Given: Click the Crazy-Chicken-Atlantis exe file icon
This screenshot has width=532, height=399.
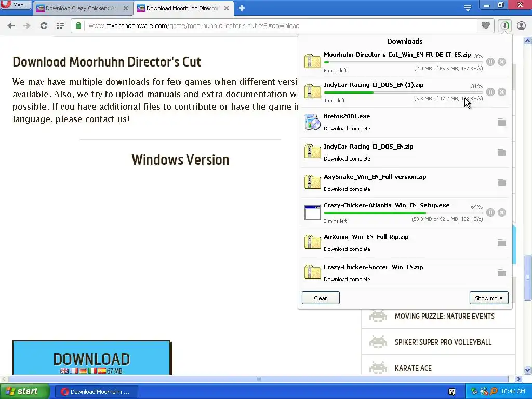Looking at the screenshot, I should (312, 212).
